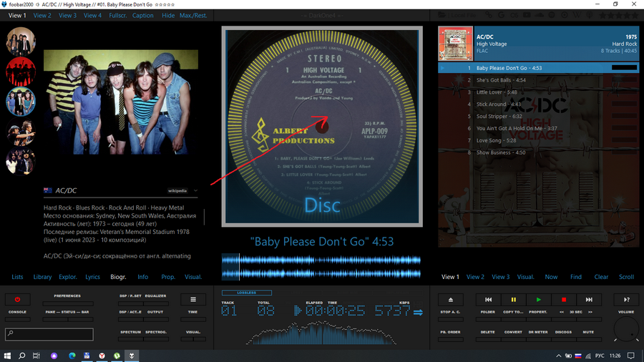This screenshot has width=644, height=362.
Task: Click the green play button
Action: [x=538, y=300]
